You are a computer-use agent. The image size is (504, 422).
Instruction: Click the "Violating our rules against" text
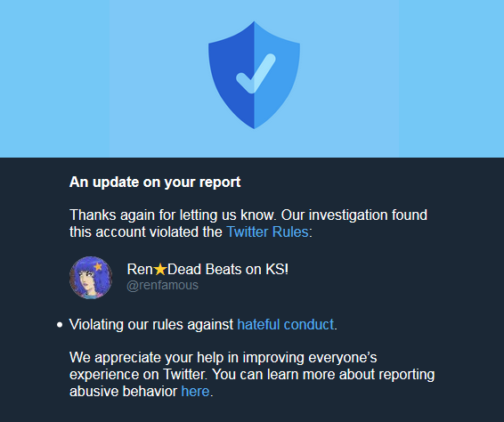click(151, 324)
